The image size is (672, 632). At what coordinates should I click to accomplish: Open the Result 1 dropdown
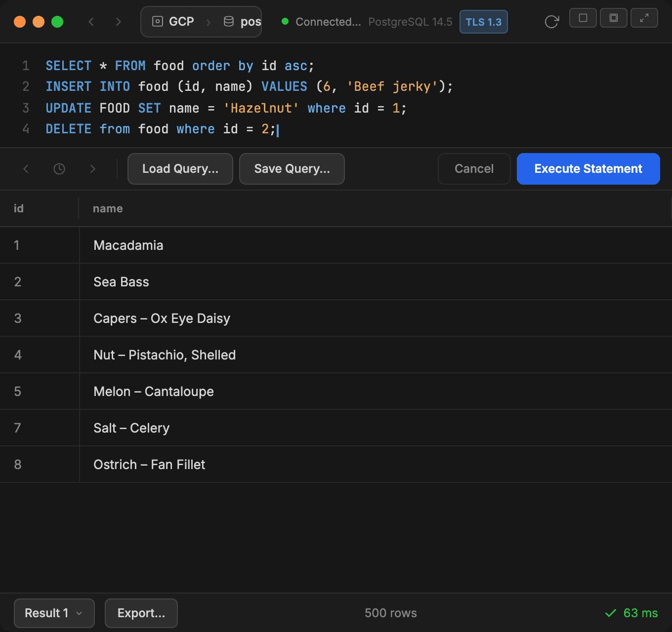[54, 613]
